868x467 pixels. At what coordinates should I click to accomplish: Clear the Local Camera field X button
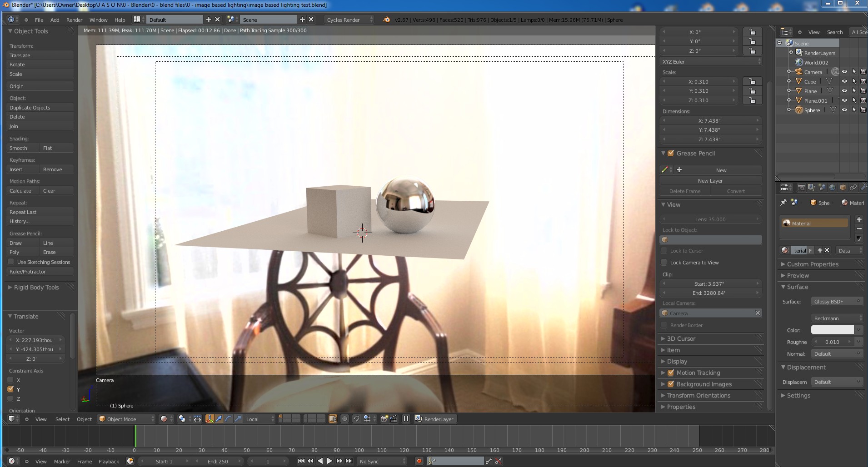[758, 313]
